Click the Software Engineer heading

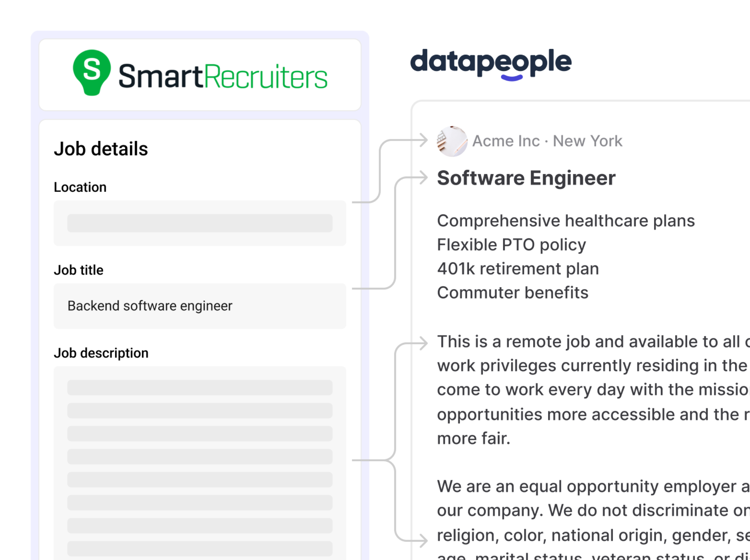(526, 178)
